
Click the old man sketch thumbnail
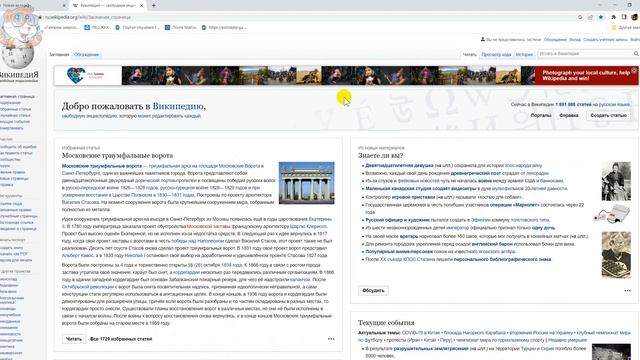616,255
